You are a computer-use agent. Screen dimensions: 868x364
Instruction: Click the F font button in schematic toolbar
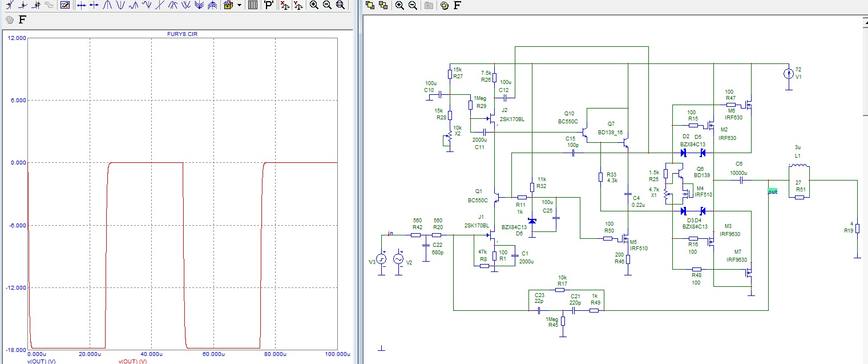pyautogui.click(x=457, y=5)
